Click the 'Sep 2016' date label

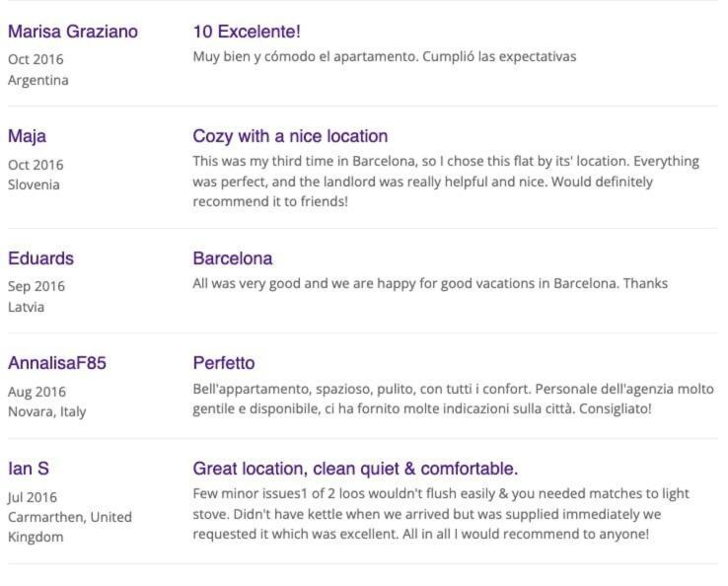click(x=36, y=286)
